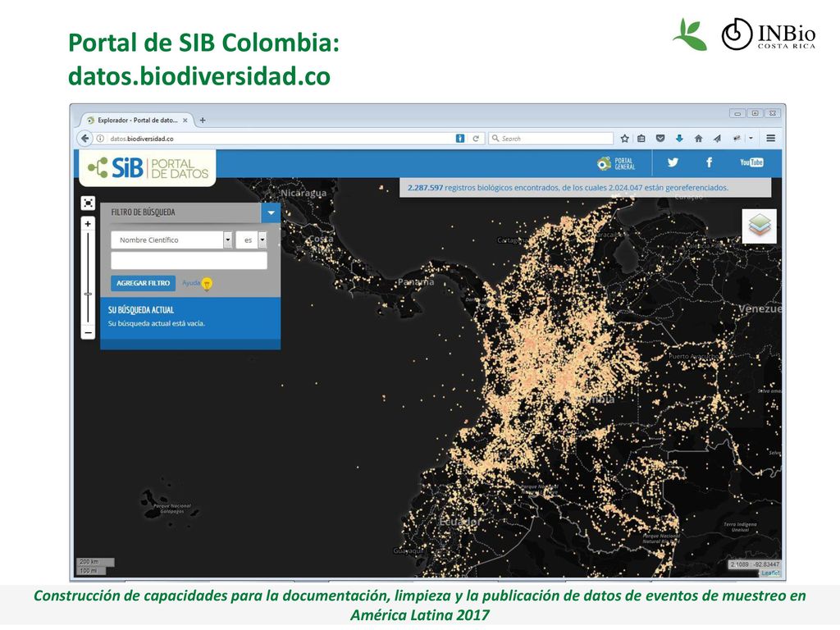Open the SiB Twitter page icon
Image resolution: width=840 pixels, height=630 pixels.
(673, 162)
